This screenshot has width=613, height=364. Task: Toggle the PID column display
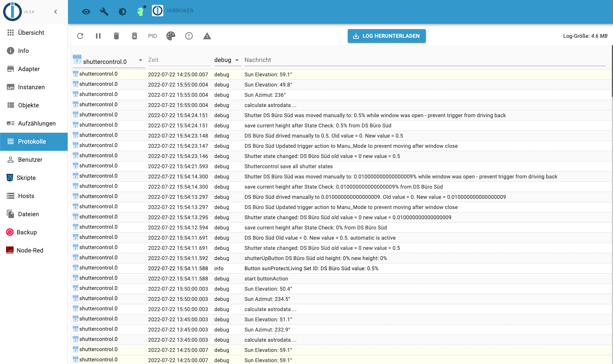click(x=152, y=36)
